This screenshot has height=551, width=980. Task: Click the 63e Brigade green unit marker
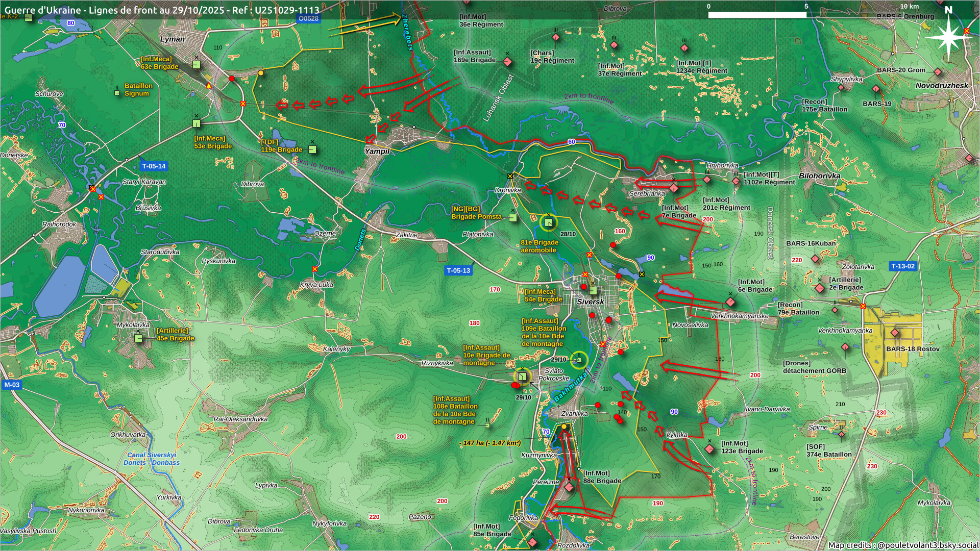(x=197, y=65)
